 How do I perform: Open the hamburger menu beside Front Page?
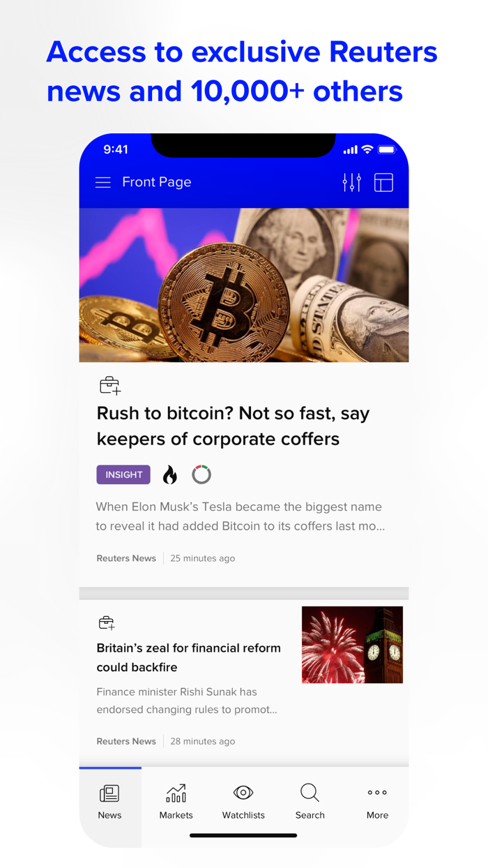(102, 183)
